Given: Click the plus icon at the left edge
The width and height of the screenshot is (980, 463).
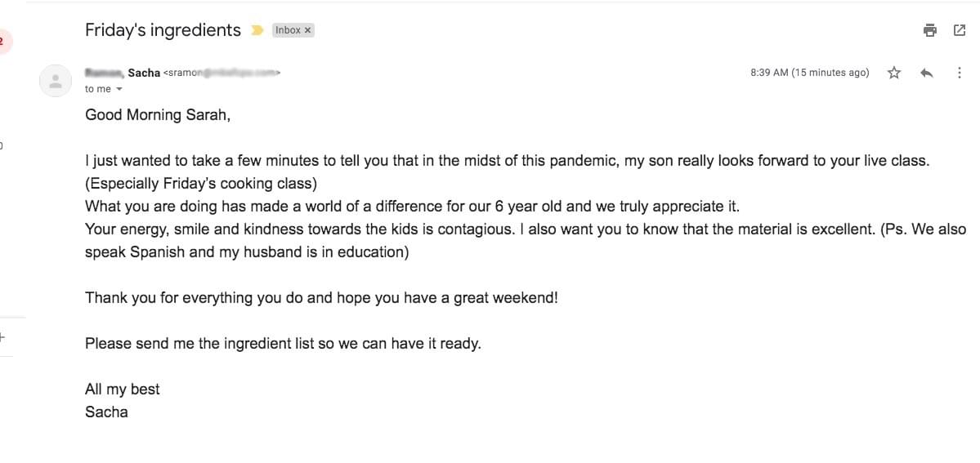Looking at the screenshot, I should pos(2,336).
